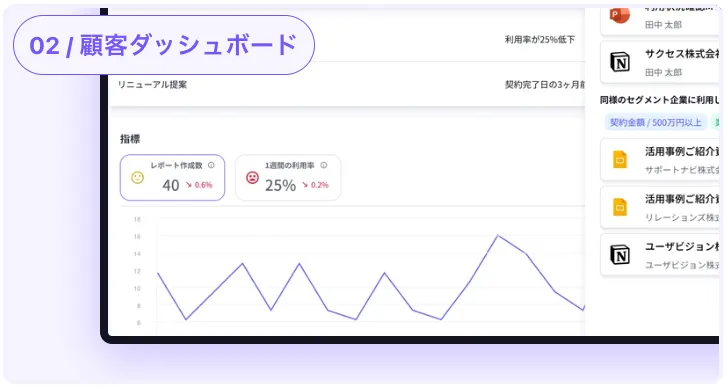728x391 pixels.
Task: Click the ユーザビジョン株 subtitle text
Action: click(x=682, y=265)
